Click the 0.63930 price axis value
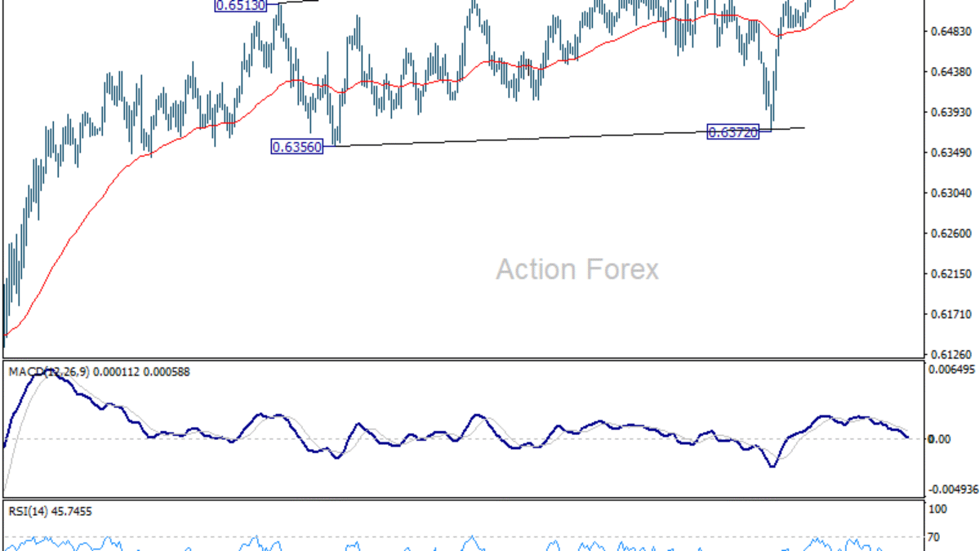Image resolution: width=980 pixels, height=551 pixels. tap(951, 113)
